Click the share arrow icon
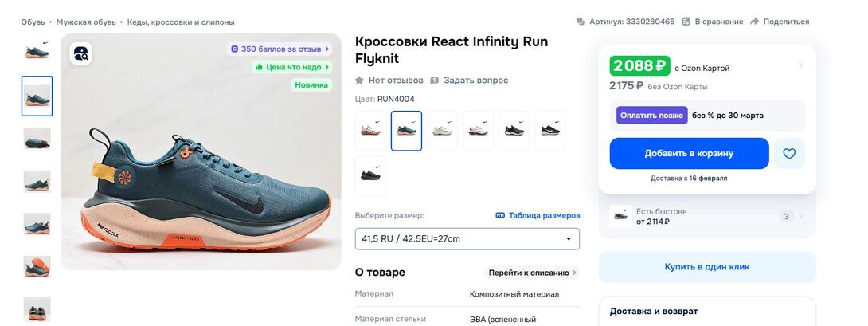The height and width of the screenshot is (326, 868). pyautogui.click(x=754, y=22)
